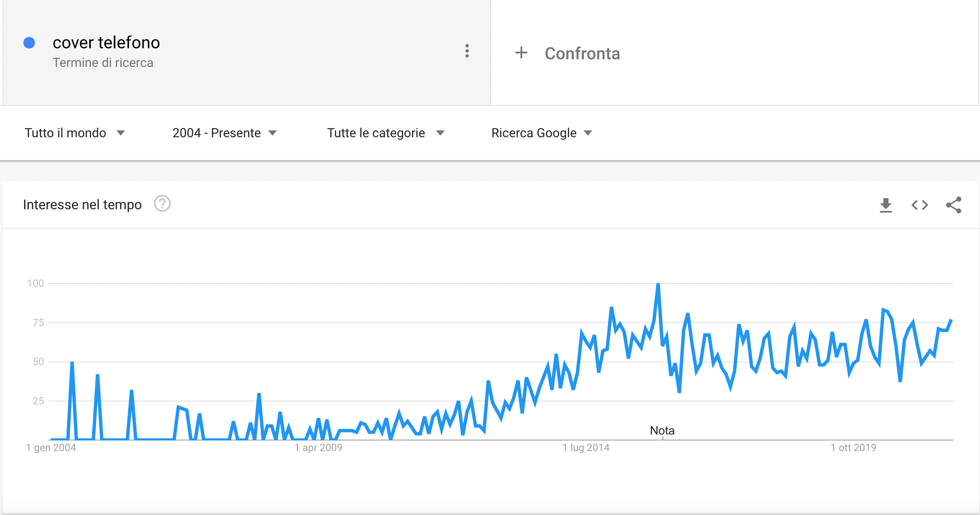Click the arrow next to Tutto il mondo
This screenshot has height=515, width=980.
pos(121,133)
